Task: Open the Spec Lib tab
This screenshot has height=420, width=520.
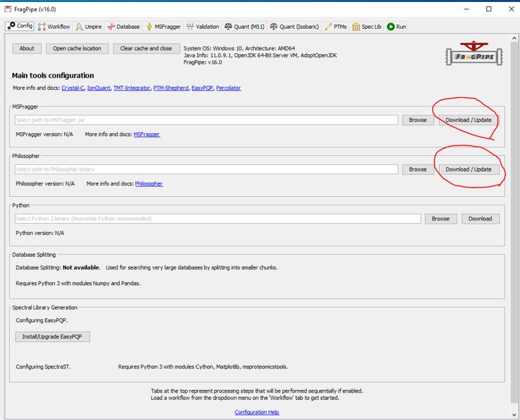Action: pyautogui.click(x=367, y=27)
